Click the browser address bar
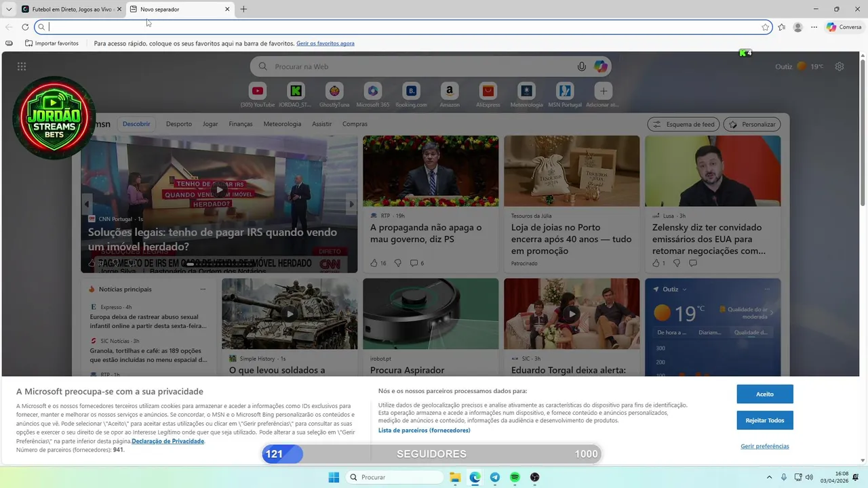The image size is (868, 488). point(405,27)
